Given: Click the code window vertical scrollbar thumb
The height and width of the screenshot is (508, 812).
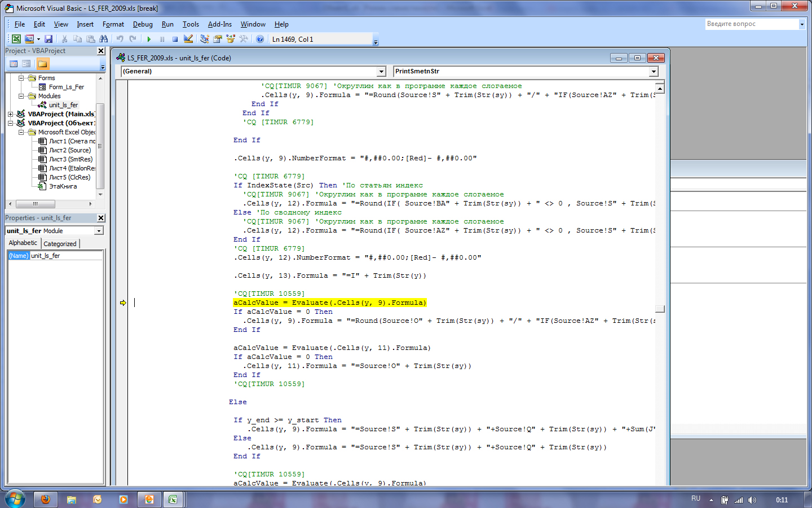Looking at the screenshot, I should (660, 309).
